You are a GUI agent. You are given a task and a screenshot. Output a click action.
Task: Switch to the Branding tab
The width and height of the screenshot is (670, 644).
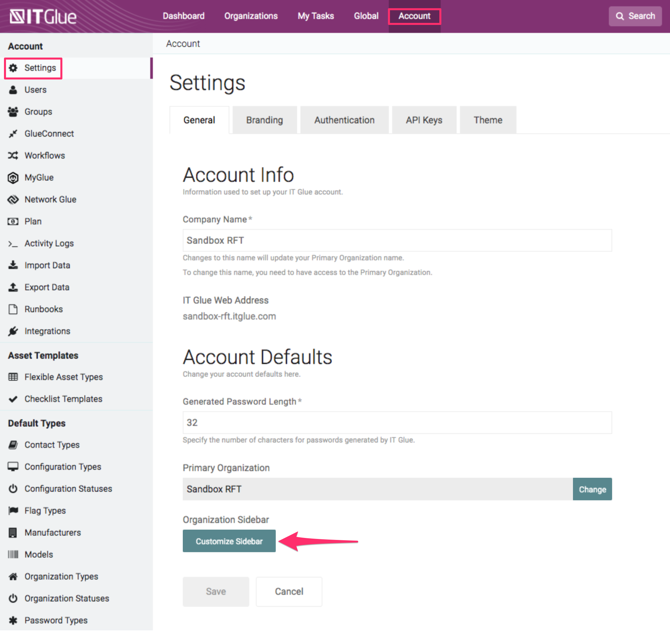click(x=264, y=120)
